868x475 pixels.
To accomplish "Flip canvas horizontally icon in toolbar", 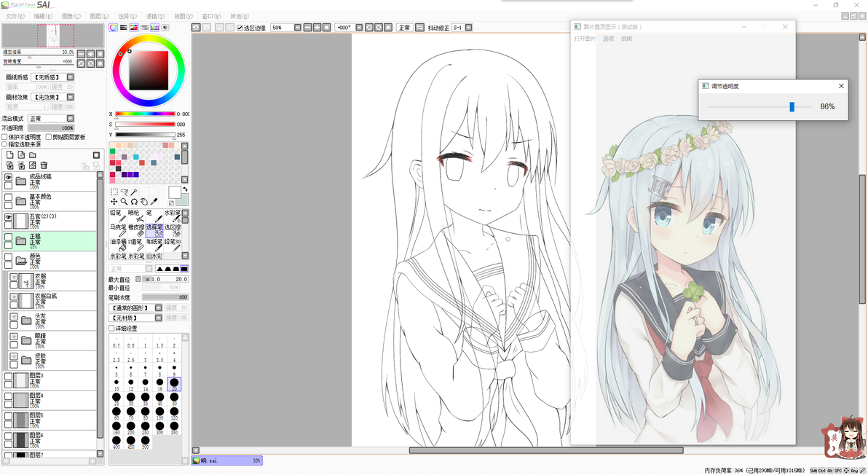I will 419,27.
